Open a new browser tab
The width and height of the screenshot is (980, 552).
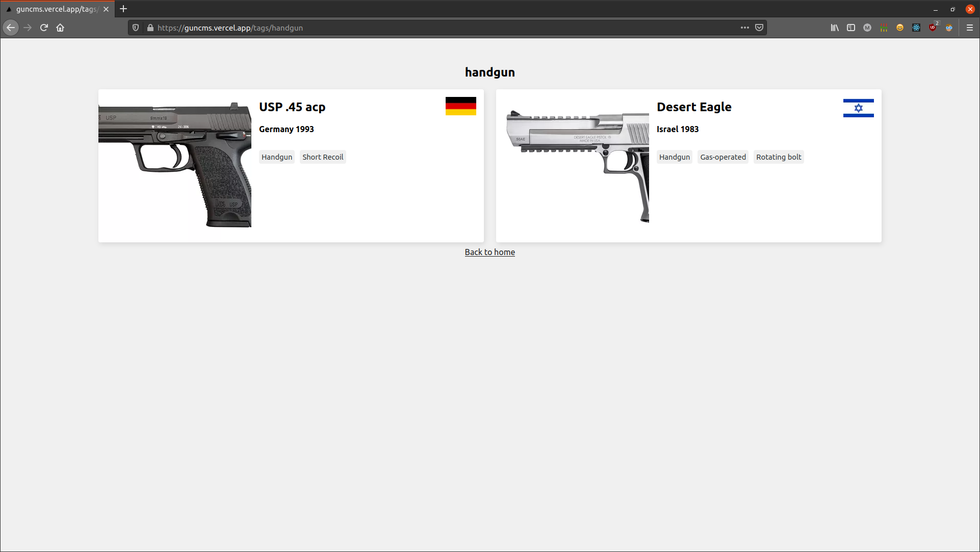(x=123, y=9)
